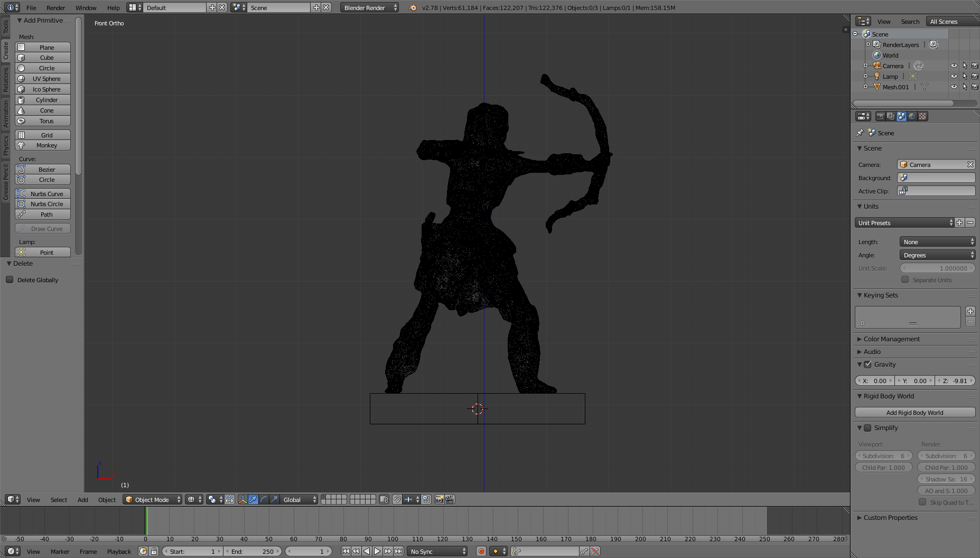The height and width of the screenshot is (558, 980).
Task: Add a UV Sphere mesh primitive
Action: tap(43, 79)
